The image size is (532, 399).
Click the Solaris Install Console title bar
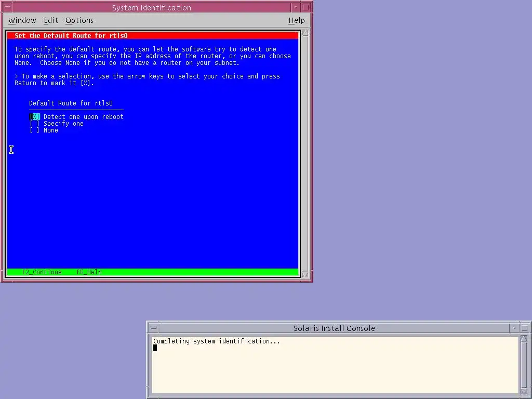pyautogui.click(x=334, y=328)
